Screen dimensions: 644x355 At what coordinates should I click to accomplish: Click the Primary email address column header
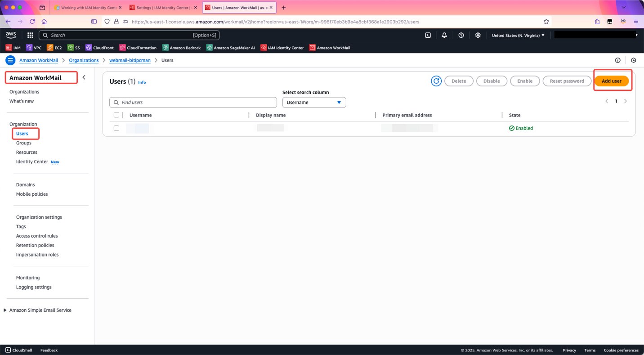coord(407,115)
